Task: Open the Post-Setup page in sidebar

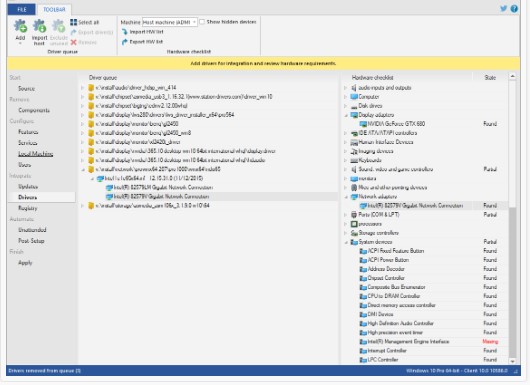Action: click(31, 241)
